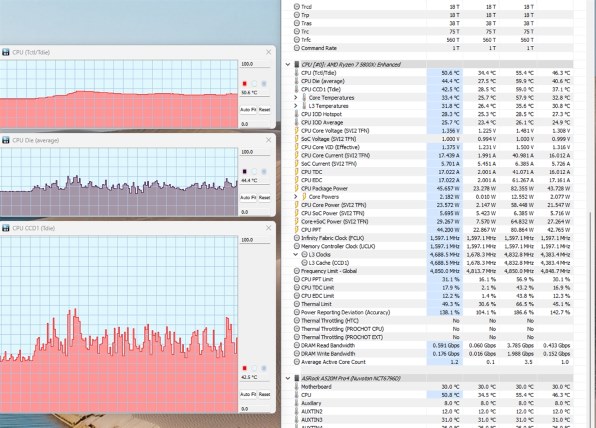Viewport: 596px width, 428px height.
Task: Select the AUXTIN2 sensor row
Action: coord(433,412)
